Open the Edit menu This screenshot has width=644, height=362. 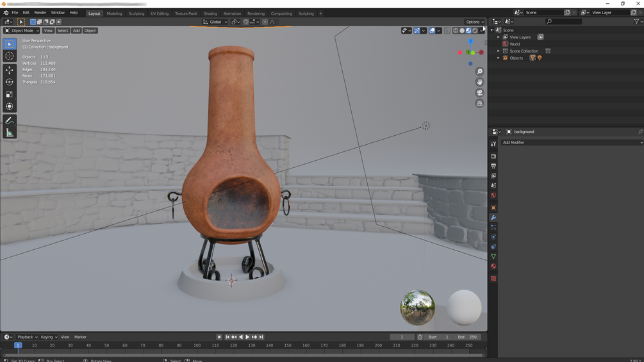(26, 13)
